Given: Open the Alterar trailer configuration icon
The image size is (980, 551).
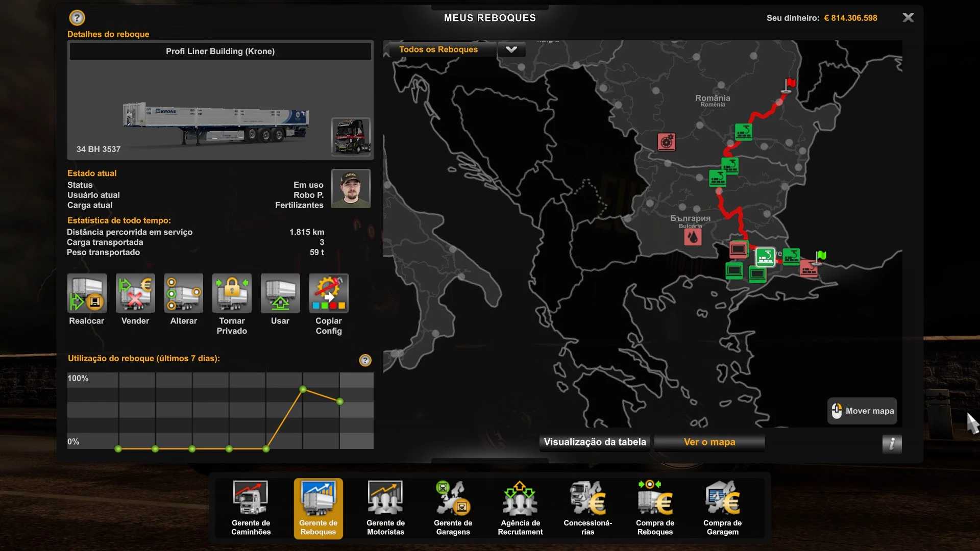Looking at the screenshot, I should tap(183, 293).
